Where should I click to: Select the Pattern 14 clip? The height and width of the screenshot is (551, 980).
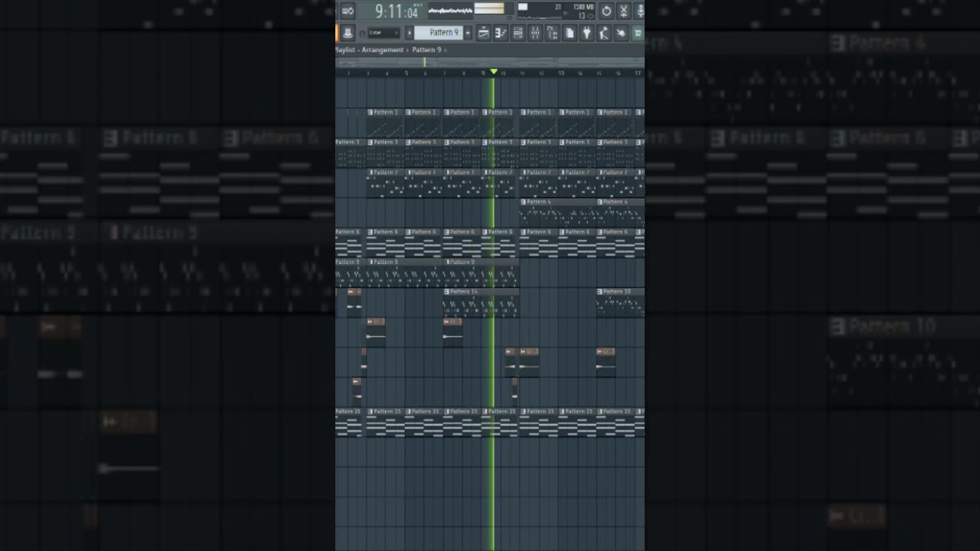[481, 304]
